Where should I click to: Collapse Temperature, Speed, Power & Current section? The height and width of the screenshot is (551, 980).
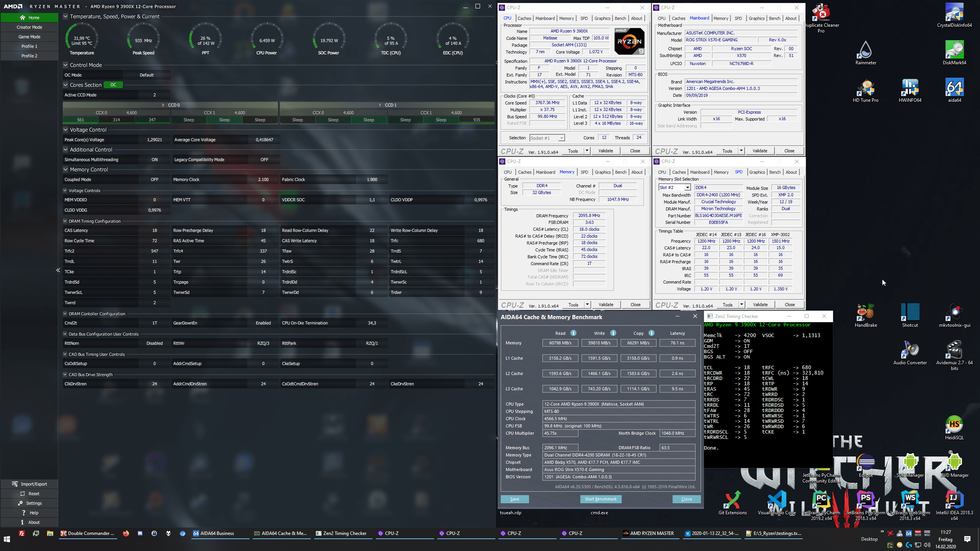[x=65, y=16]
